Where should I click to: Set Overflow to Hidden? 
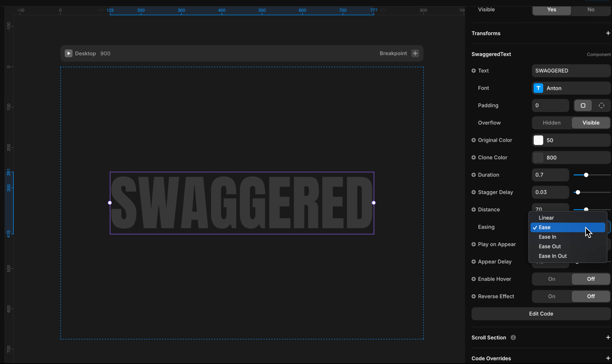[x=551, y=123]
